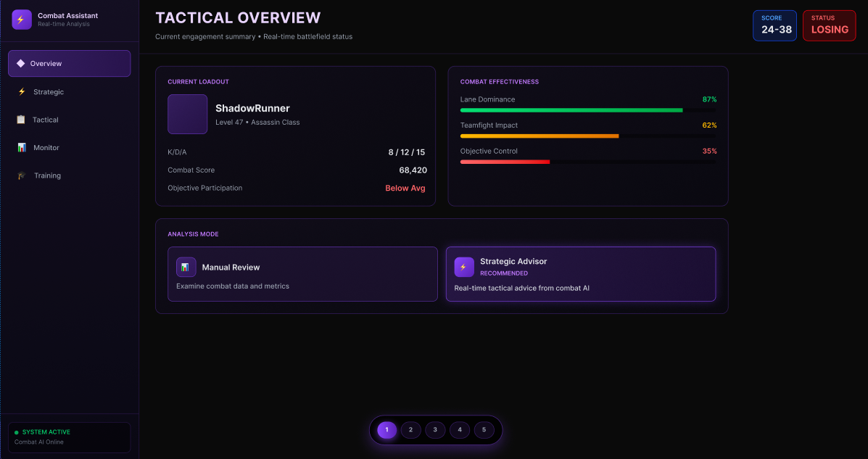Go to page 1 in pagination
Image resolution: width=868 pixels, height=459 pixels.
pos(387,430)
